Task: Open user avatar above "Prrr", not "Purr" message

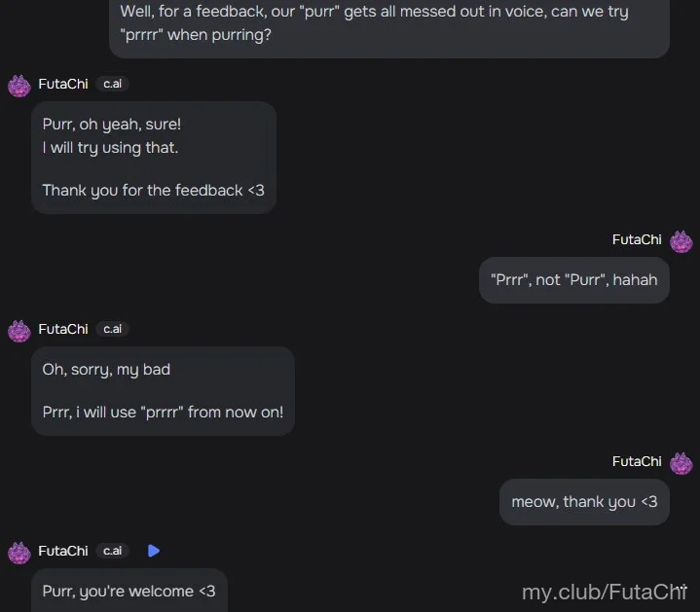Action: pos(682,241)
